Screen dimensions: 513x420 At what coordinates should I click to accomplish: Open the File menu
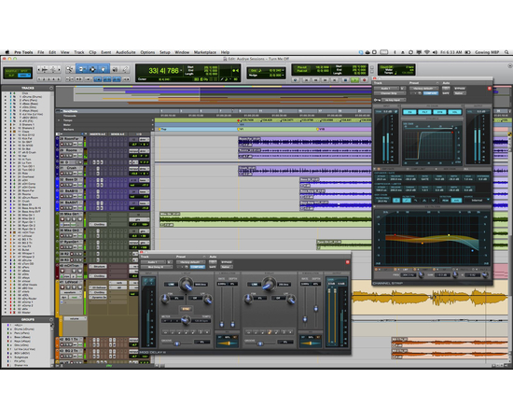coord(40,52)
